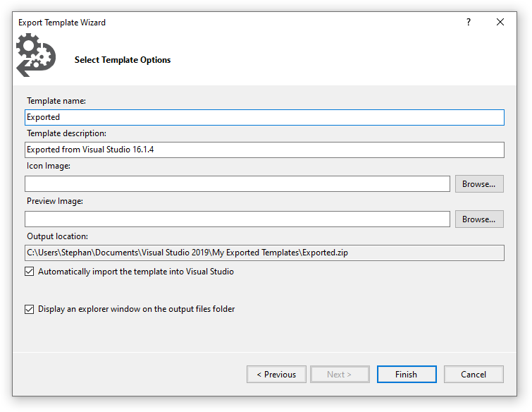Toggle Display an explorer window checkbox
The image size is (532, 412).
point(30,309)
